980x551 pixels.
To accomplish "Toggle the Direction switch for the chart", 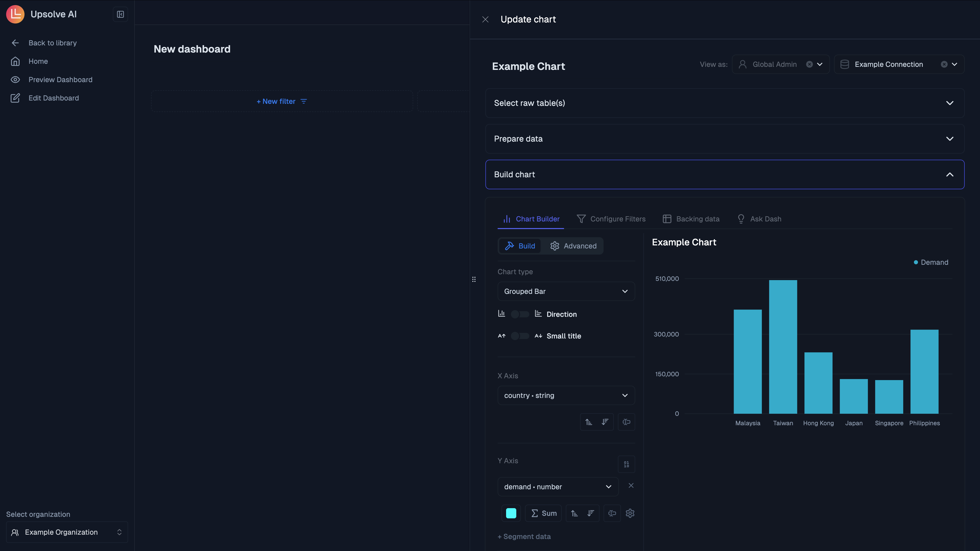I will (520, 314).
